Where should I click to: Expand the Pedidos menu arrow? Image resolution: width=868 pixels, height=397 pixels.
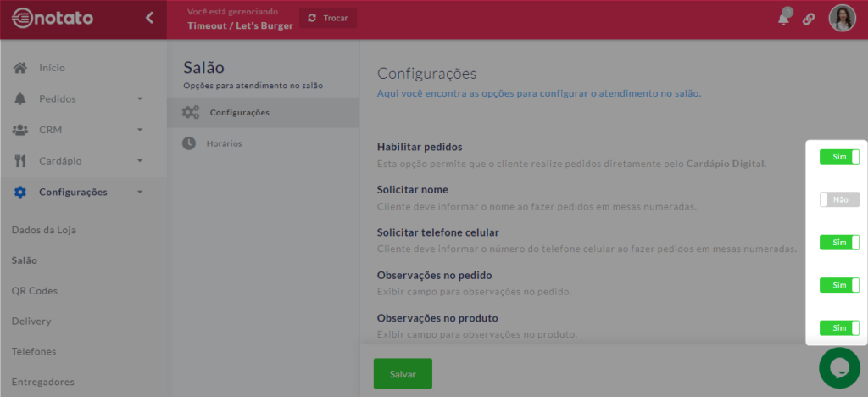click(x=140, y=99)
